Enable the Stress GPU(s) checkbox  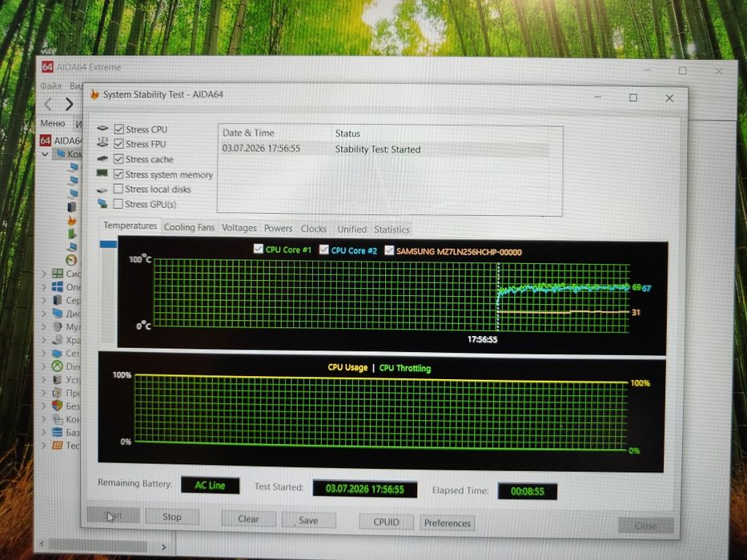[x=118, y=204]
